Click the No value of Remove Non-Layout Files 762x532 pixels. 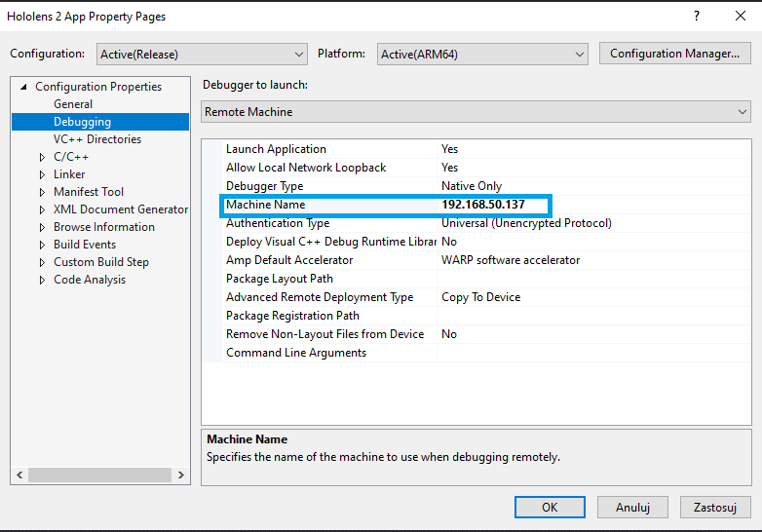(x=449, y=334)
